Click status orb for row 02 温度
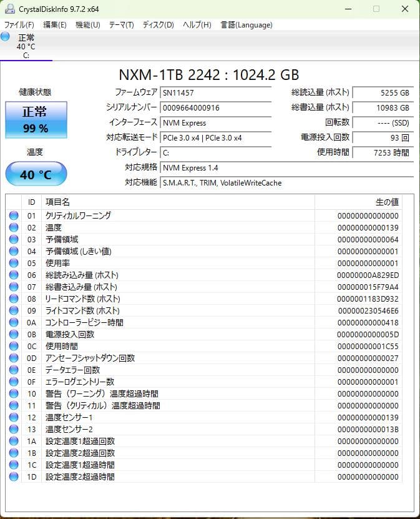 pos(14,227)
